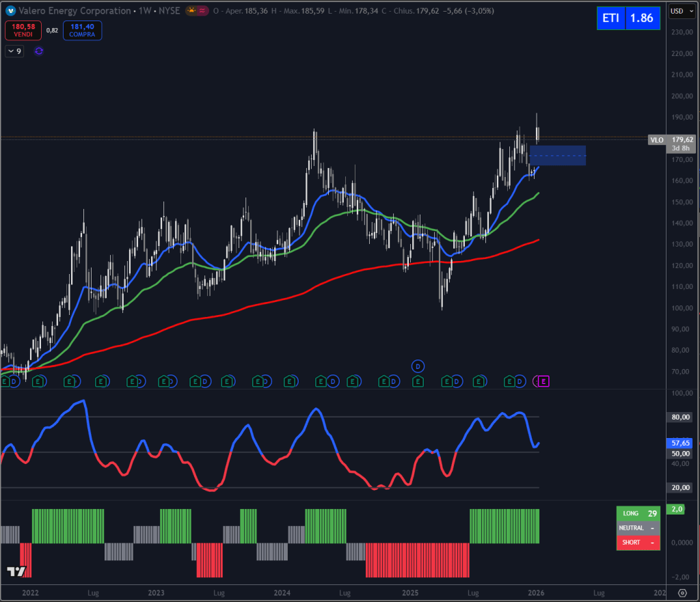Click the blue D dividend marker above 2025

click(417, 366)
